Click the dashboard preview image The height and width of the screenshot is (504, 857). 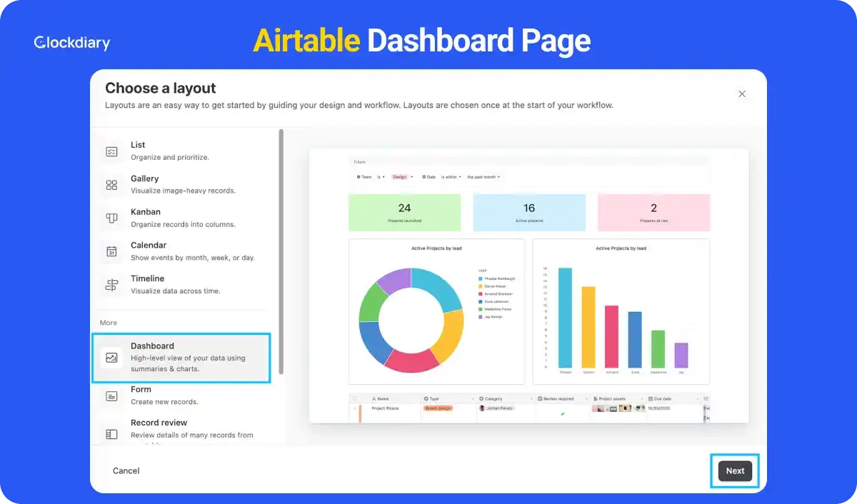coord(529,286)
